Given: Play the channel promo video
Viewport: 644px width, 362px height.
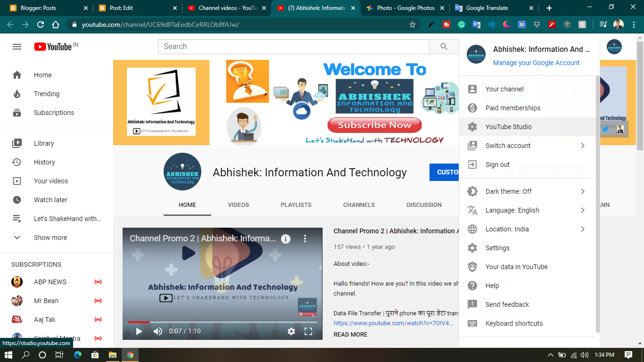Looking at the screenshot, I should pos(139,331).
